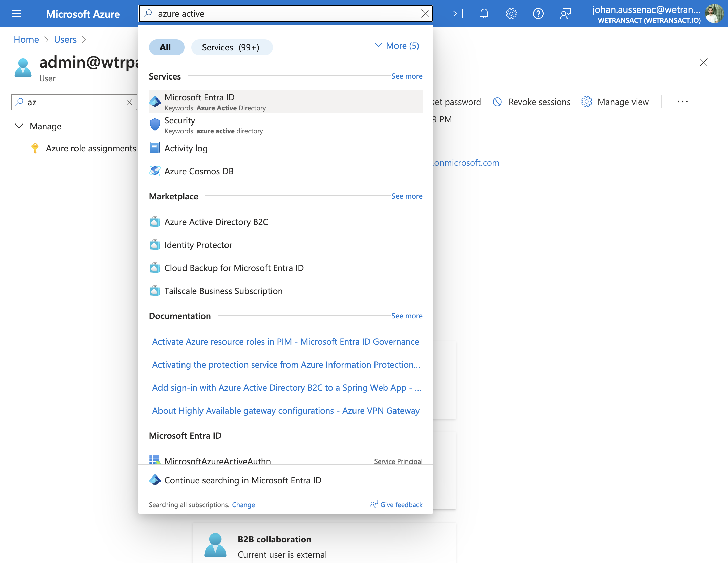Image resolution: width=728 pixels, height=563 pixels.
Task: Click the Tailscale Business Subscription icon
Action: (x=155, y=291)
